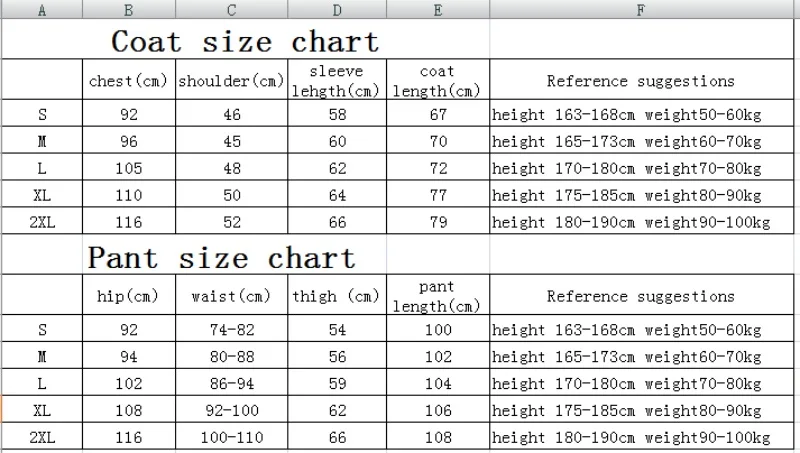Image resolution: width=800 pixels, height=453 pixels.
Task: Click coat chart Reference suggestions header
Action: (640, 82)
